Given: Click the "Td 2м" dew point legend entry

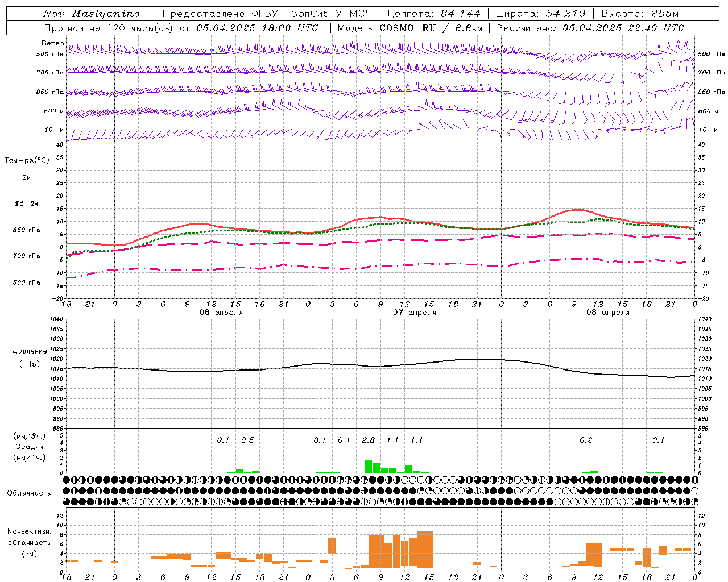Looking at the screenshot, I should coord(26,203).
